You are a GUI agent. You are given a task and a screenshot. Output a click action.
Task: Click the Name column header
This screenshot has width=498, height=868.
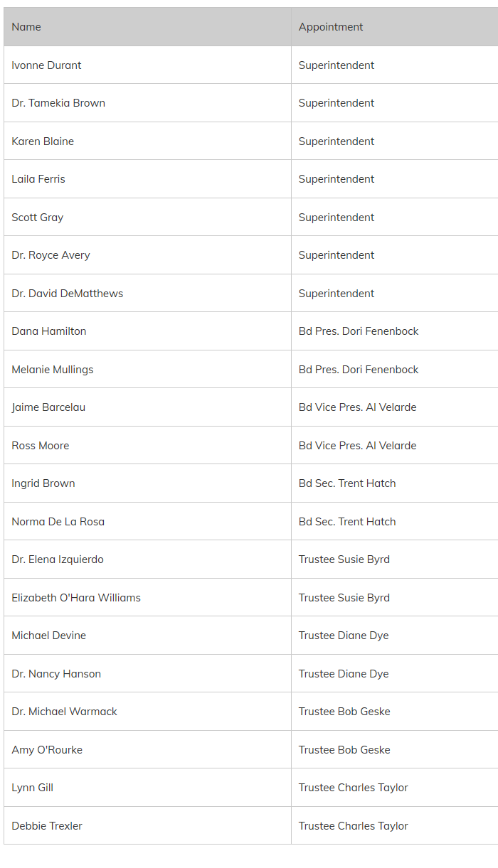[147, 27]
